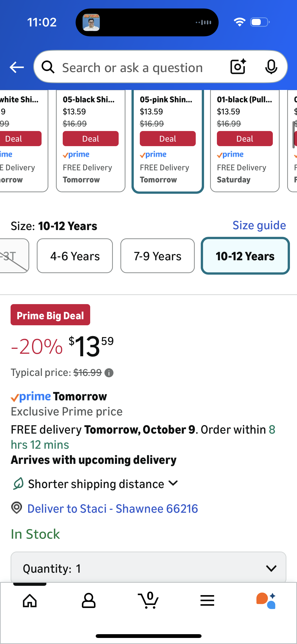Viewport: 297px width, 644px height.
Task: Tap the typical price info icon
Action: click(x=109, y=373)
